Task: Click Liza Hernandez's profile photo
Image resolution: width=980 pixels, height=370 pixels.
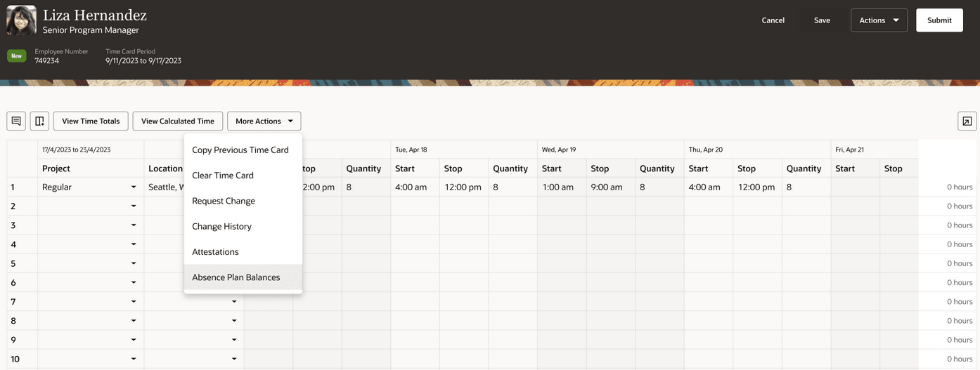Action: (21, 20)
